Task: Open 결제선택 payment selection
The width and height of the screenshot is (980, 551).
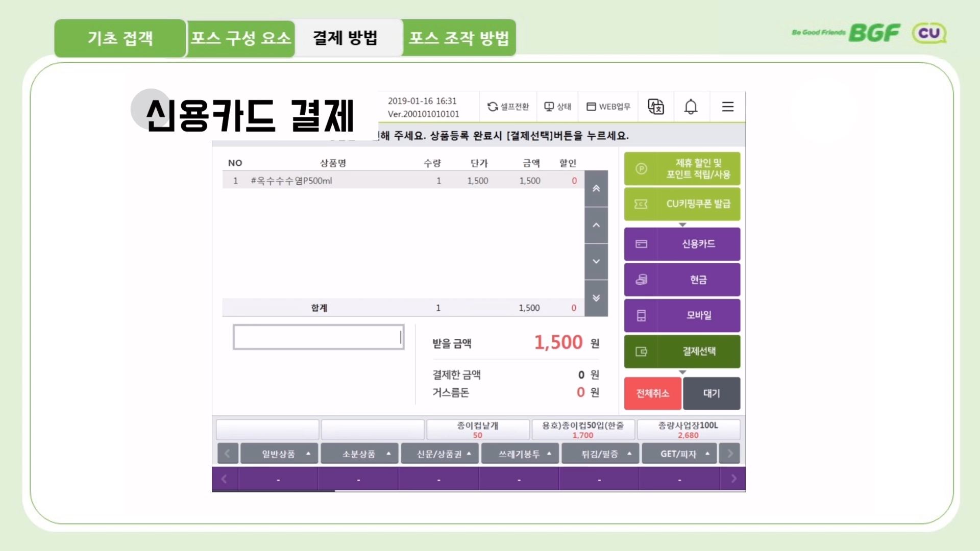Action: [x=682, y=352]
